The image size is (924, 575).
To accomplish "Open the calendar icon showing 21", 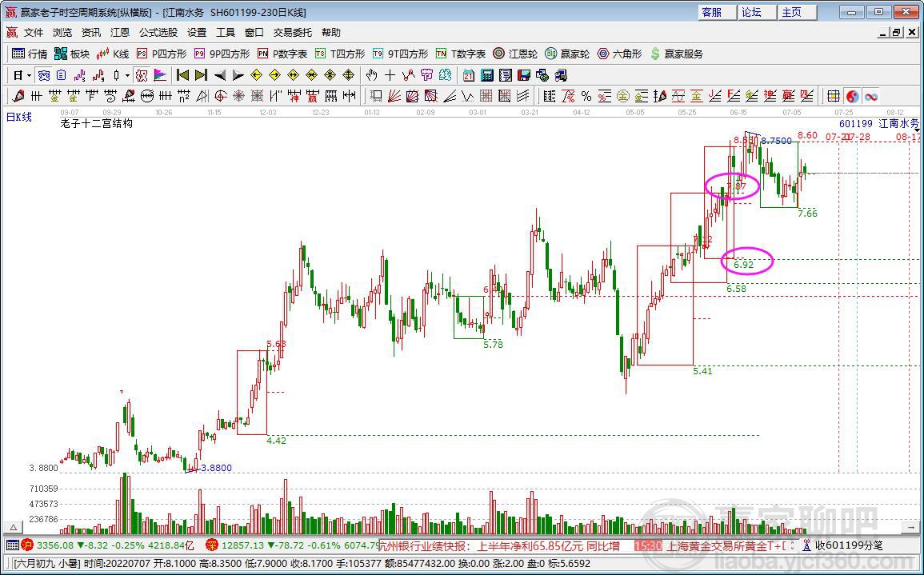I will (x=469, y=75).
